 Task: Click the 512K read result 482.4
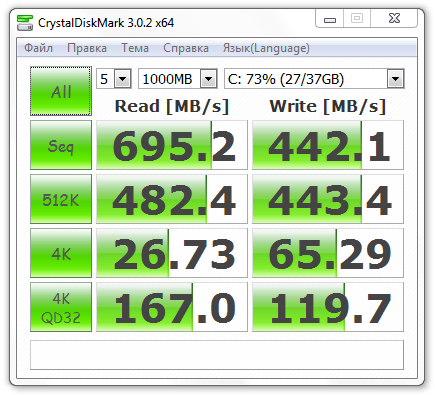click(172, 199)
